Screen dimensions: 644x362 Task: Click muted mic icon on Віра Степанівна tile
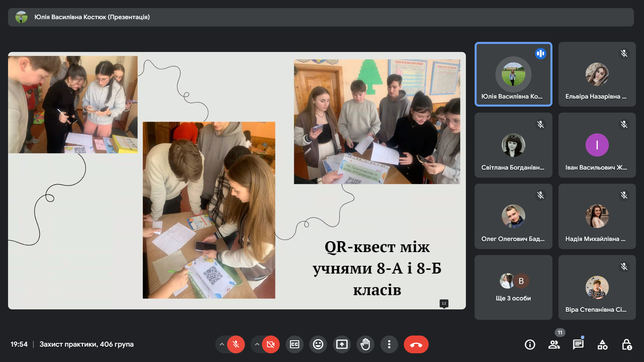point(624,266)
